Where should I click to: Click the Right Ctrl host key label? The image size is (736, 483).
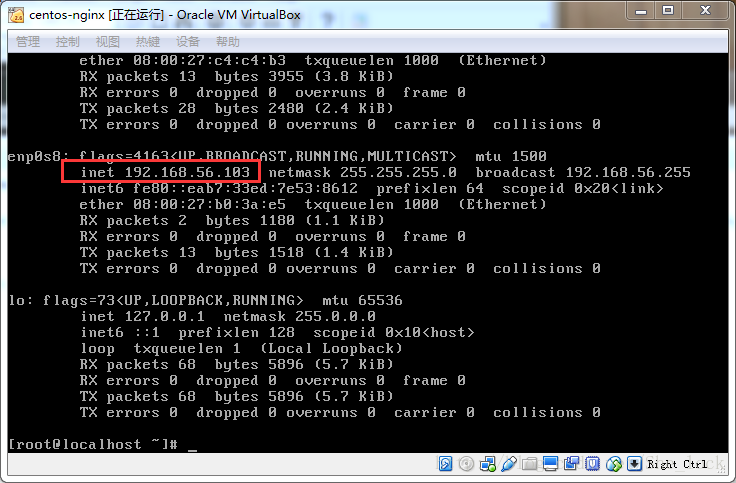[x=677, y=464]
